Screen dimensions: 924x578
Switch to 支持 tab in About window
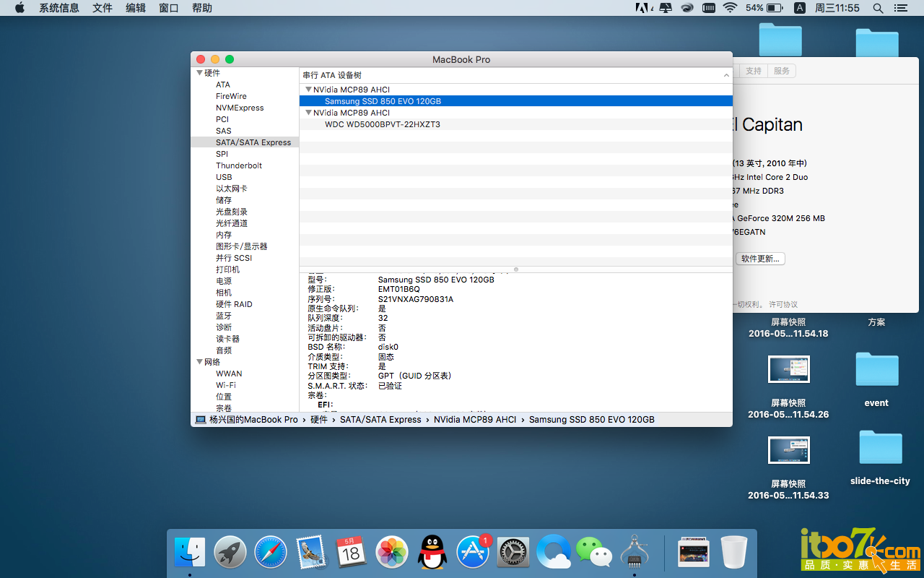point(754,71)
